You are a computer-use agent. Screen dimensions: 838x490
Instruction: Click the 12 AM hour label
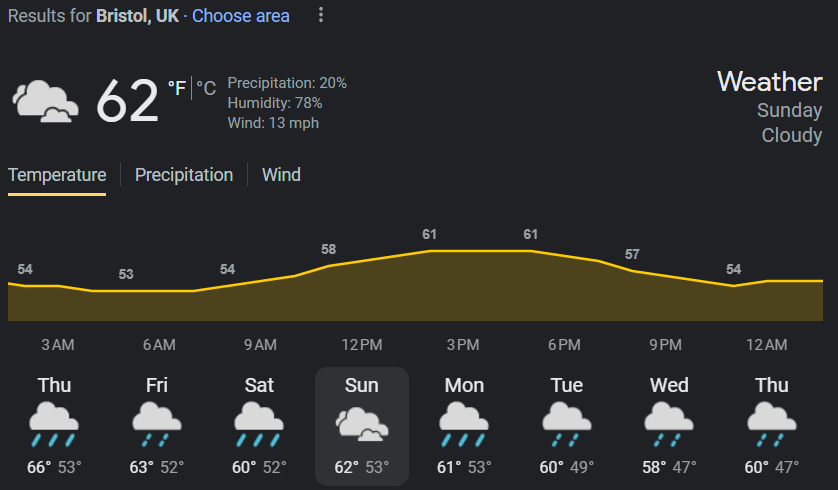click(766, 345)
